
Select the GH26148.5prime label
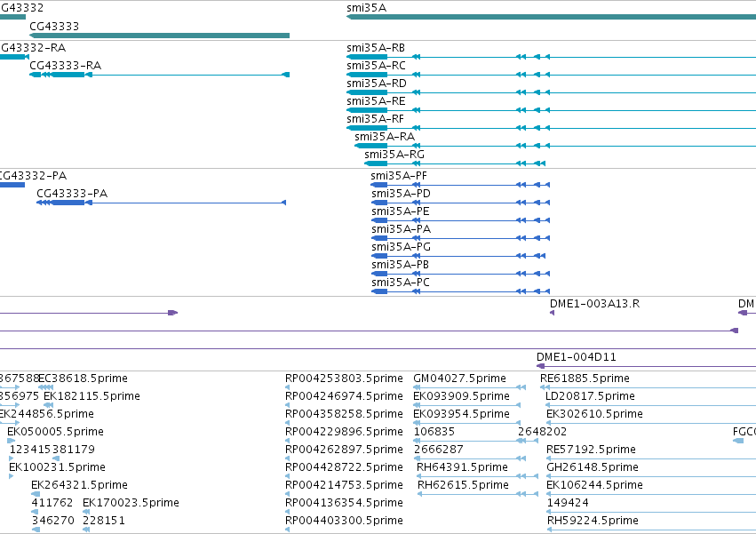(x=592, y=467)
